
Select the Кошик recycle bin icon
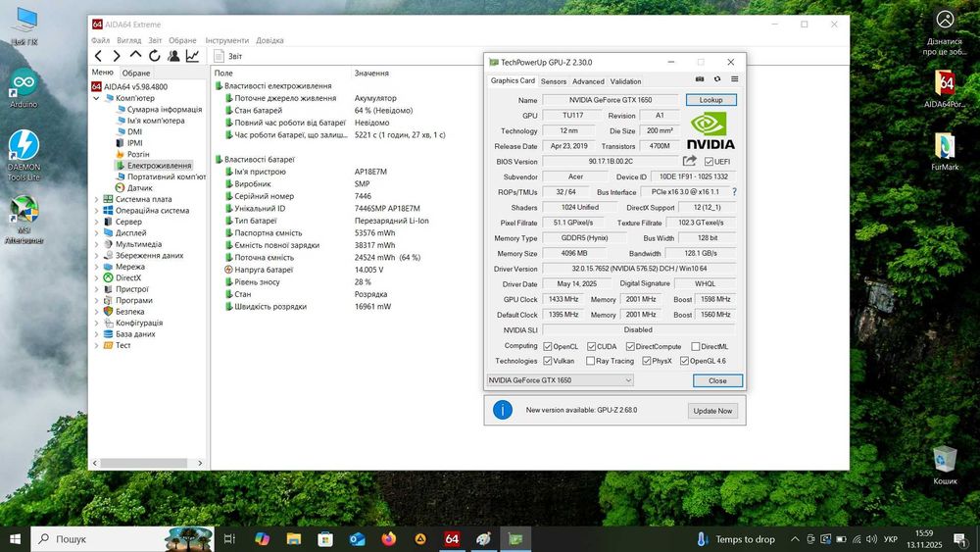(945, 465)
